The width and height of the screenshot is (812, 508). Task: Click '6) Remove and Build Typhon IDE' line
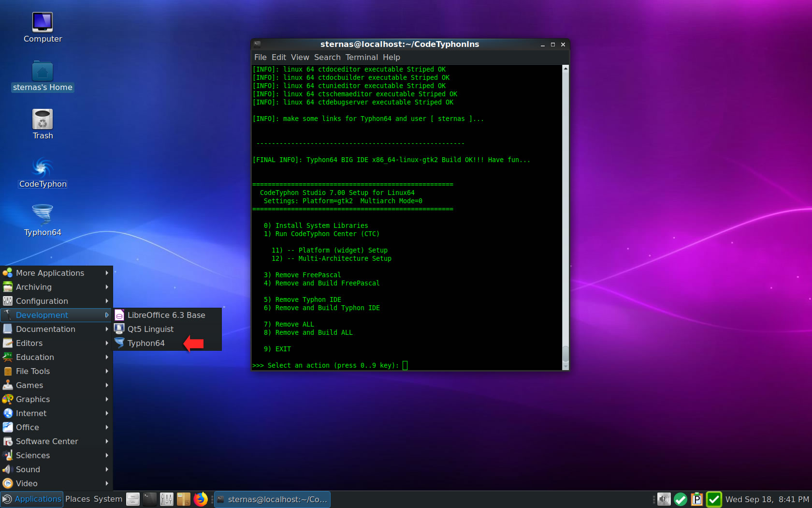[x=322, y=308]
